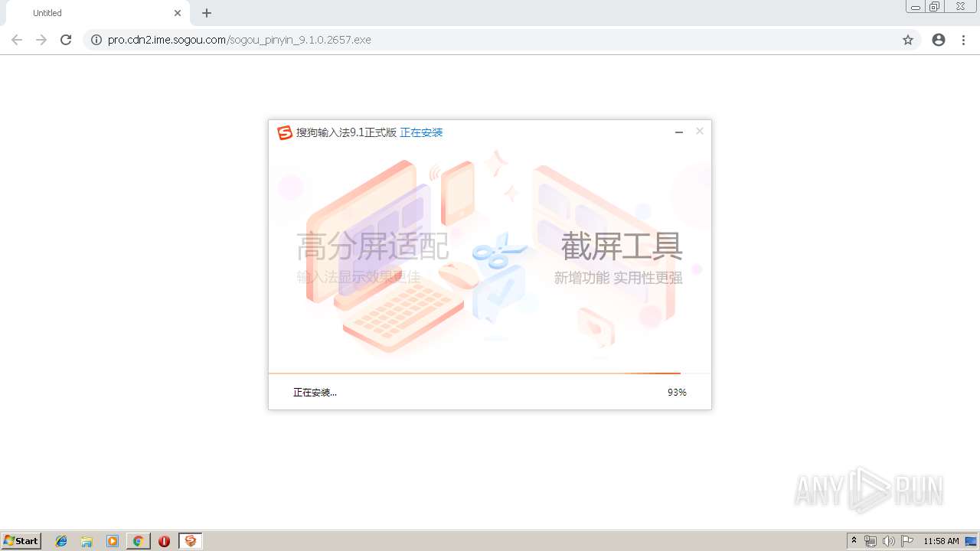The image size is (980, 551).
Task: Show hidden system tray icons
Action: (854, 541)
